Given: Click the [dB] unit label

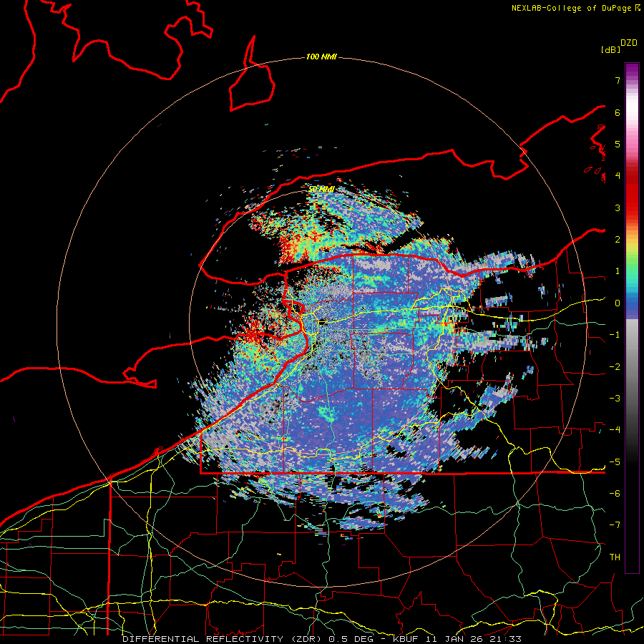Looking at the screenshot, I should [610, 49].
